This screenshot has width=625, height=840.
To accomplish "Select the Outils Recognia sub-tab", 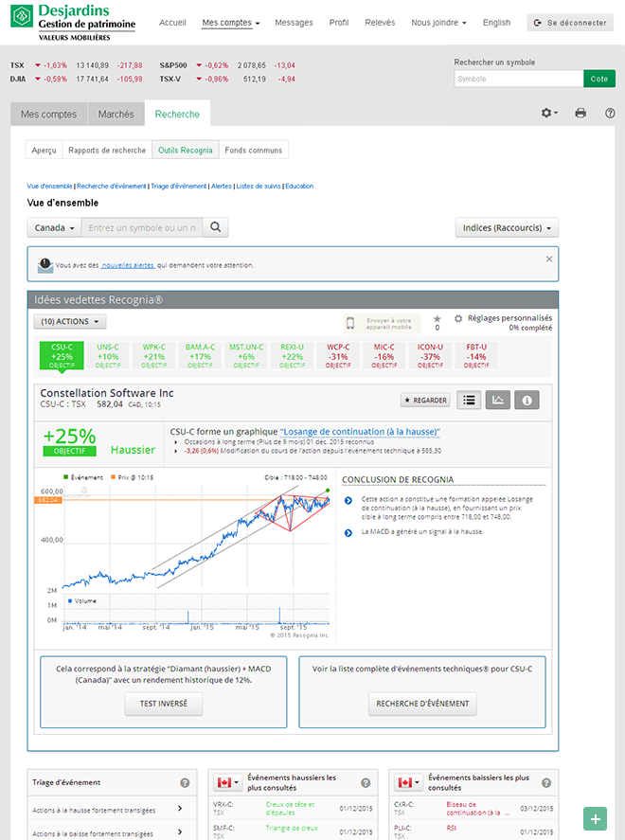I will point(186,150).
